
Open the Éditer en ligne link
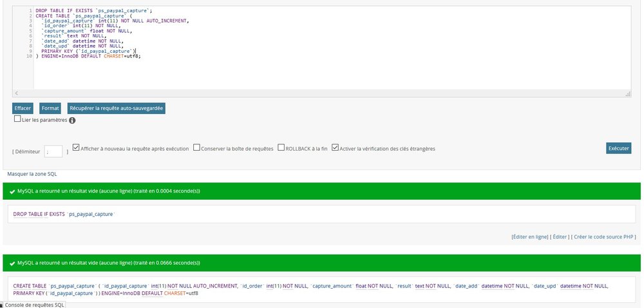tap(530, 237)
